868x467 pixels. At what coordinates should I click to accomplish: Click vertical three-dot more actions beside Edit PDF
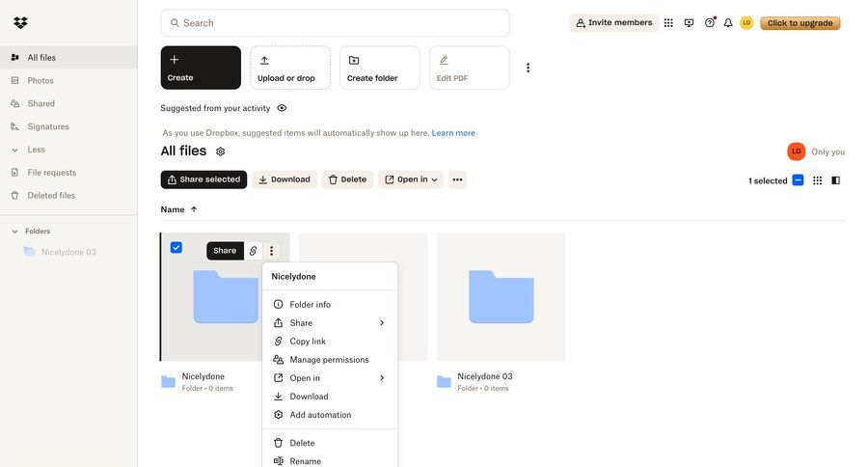coord(528,68)
